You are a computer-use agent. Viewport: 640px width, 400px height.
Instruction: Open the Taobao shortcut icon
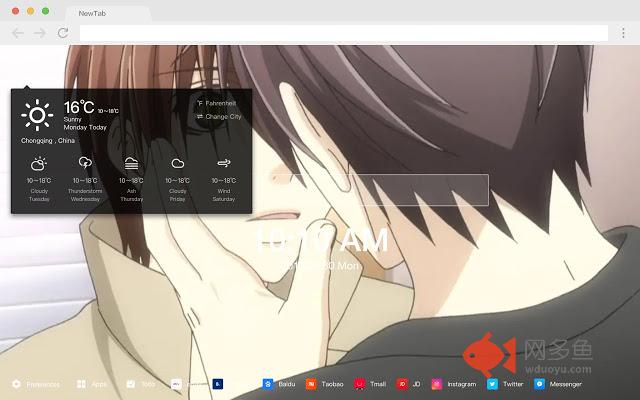(x=311, y=384)
